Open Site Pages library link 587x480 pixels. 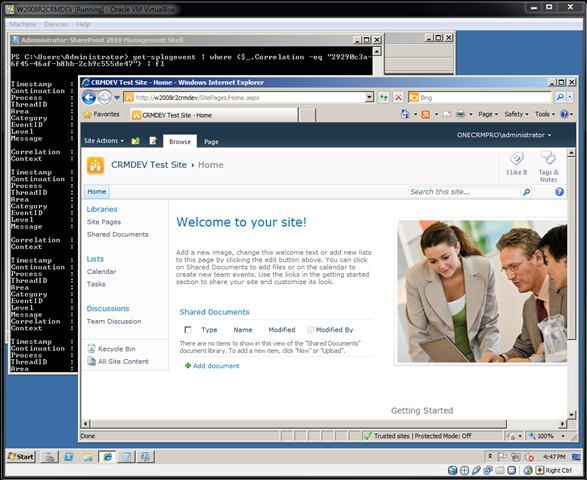[x=104, y=222]
